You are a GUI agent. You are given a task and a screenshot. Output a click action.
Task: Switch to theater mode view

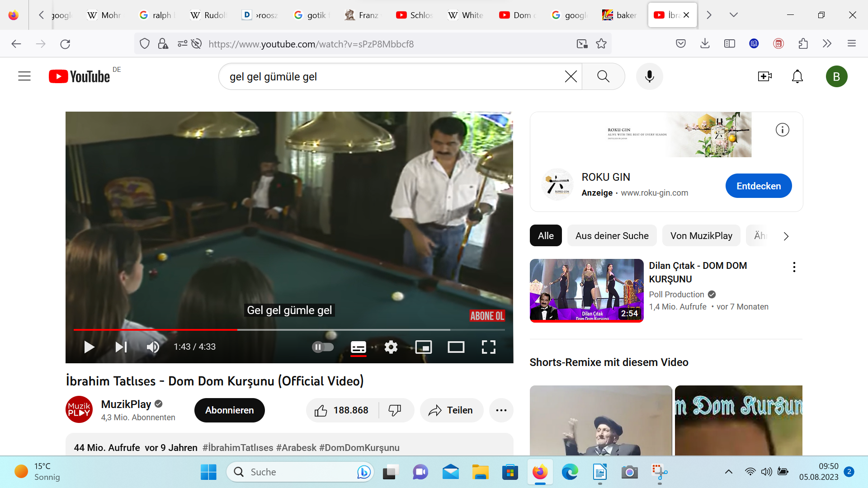456,347
